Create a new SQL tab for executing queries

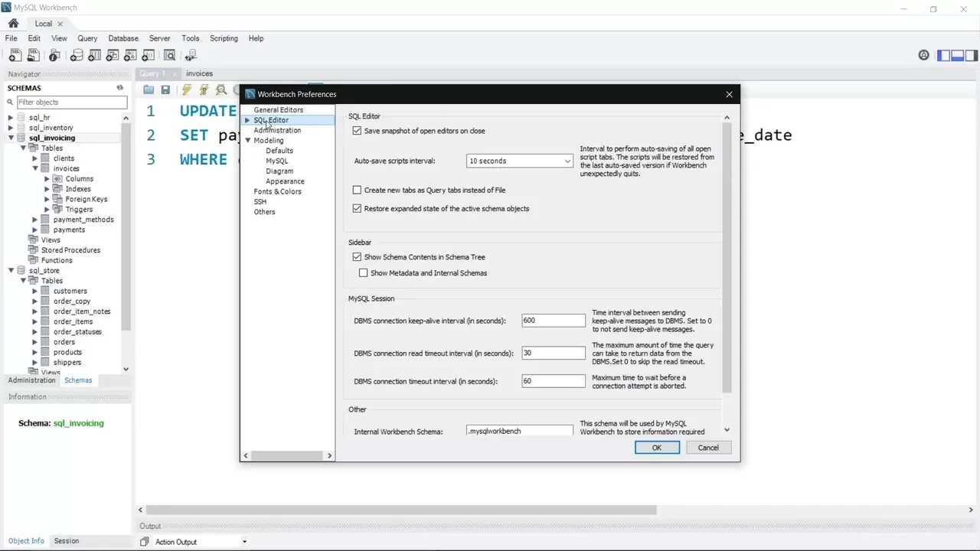point(15,54)
